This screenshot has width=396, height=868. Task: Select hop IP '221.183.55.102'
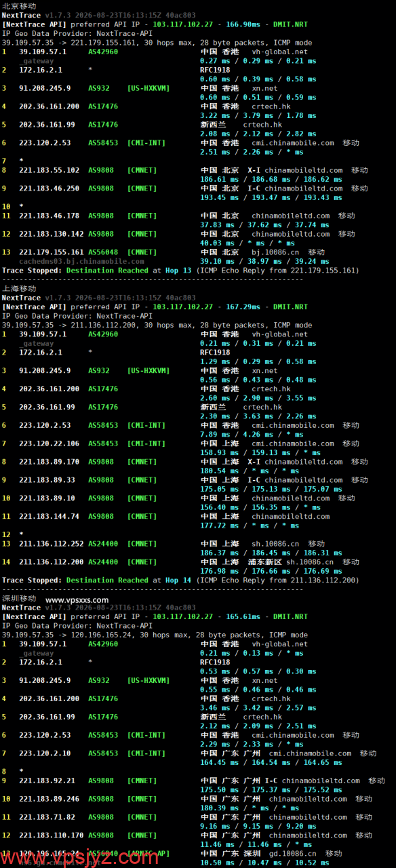49,170
